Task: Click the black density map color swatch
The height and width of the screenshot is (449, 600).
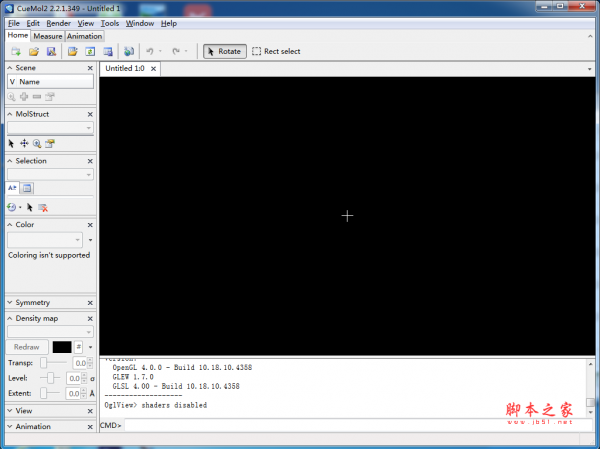Action: [x=62, y=347]
